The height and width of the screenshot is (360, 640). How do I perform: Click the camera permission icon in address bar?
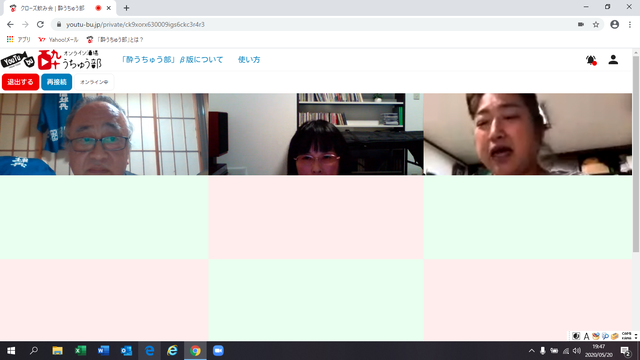(581, 24)
